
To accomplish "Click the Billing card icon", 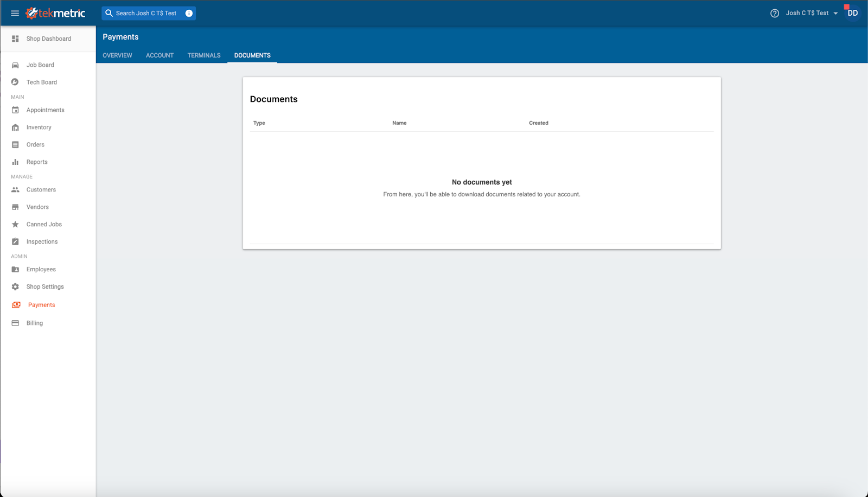I will (15, 323).
